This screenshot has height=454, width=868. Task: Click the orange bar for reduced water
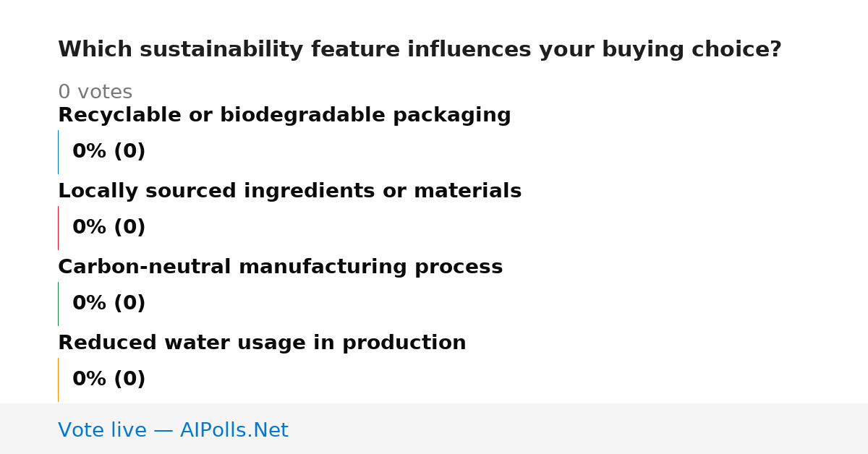pyautogui.click(x=58, y=380)
